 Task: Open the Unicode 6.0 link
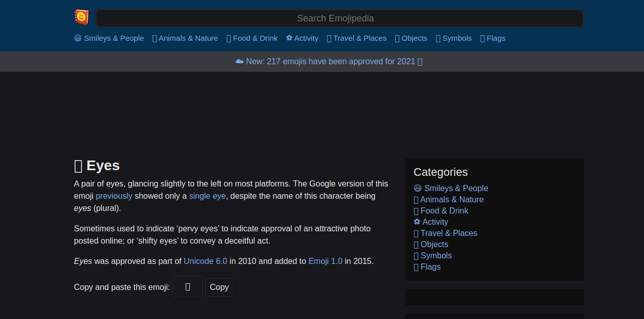[x=205, y=261]
